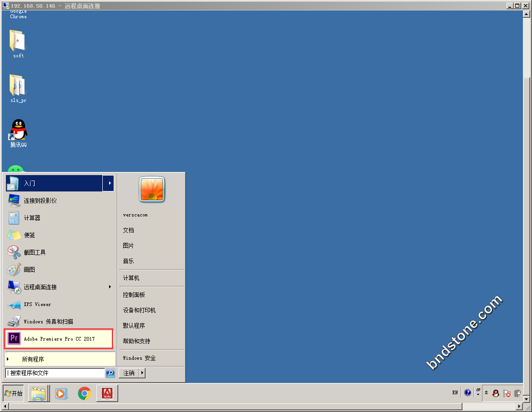Open the Calculator (计算器) app

(x=32, y=218)
